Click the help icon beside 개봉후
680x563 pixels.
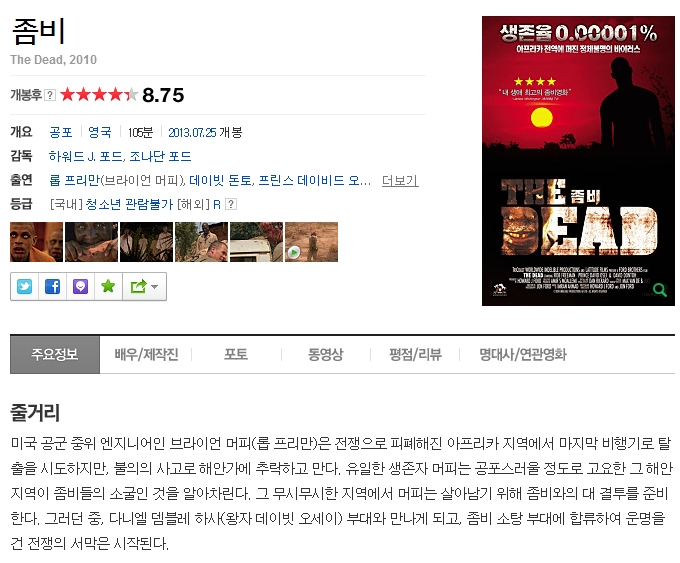click(x=50, y=95)
